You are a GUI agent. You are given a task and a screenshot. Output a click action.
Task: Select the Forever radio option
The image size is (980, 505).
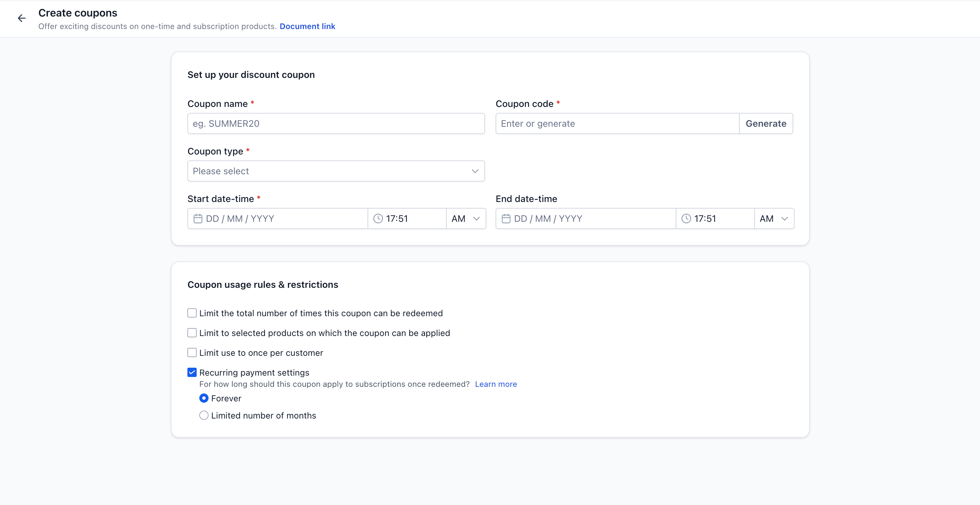click(x=204, y=398)
